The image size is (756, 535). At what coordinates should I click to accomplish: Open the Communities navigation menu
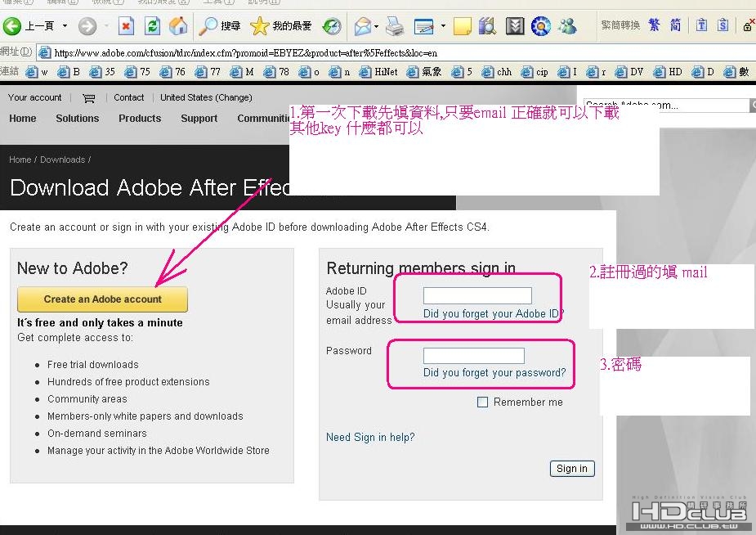263,118
